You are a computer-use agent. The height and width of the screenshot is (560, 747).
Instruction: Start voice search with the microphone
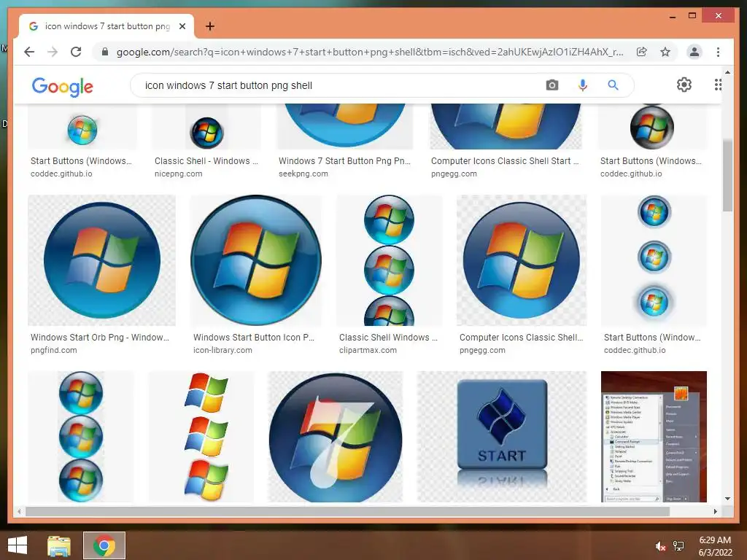[x=583, y=85]
